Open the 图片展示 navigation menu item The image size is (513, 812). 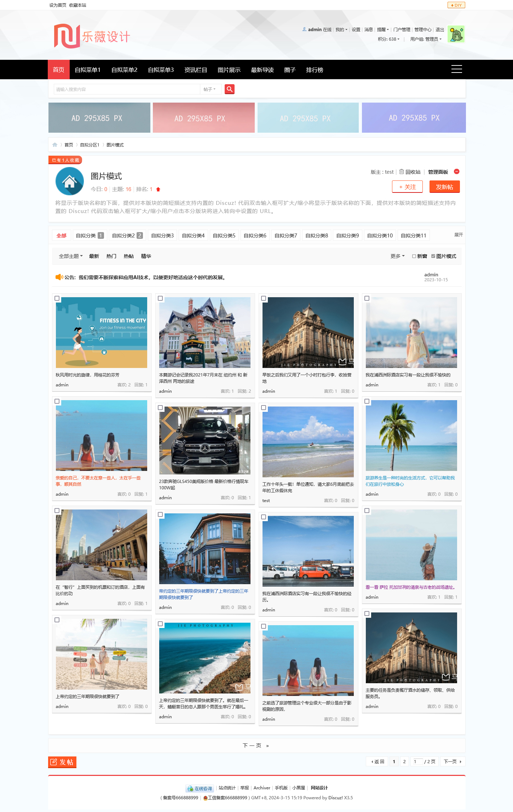(229, 70)
